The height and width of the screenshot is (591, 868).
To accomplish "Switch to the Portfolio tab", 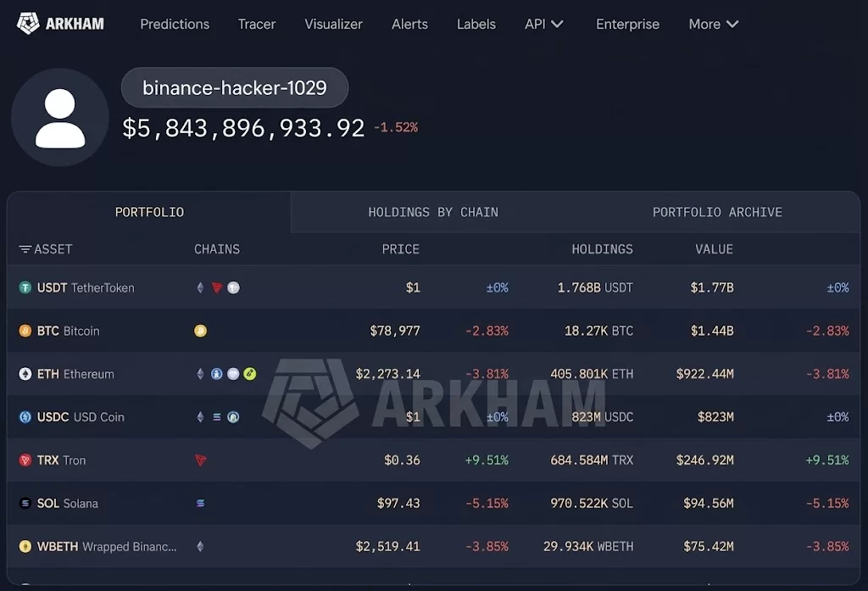I will [x=149, y=212].
